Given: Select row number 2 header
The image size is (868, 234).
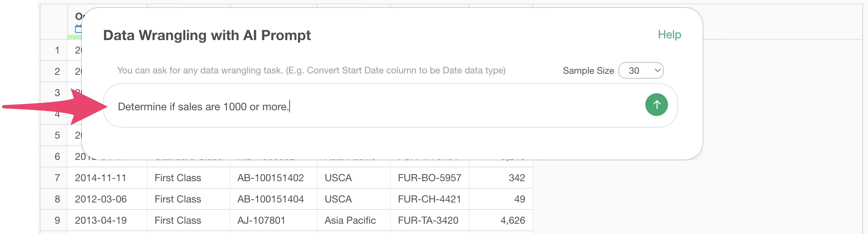Looking at the screenshot, I should [57, 72].
